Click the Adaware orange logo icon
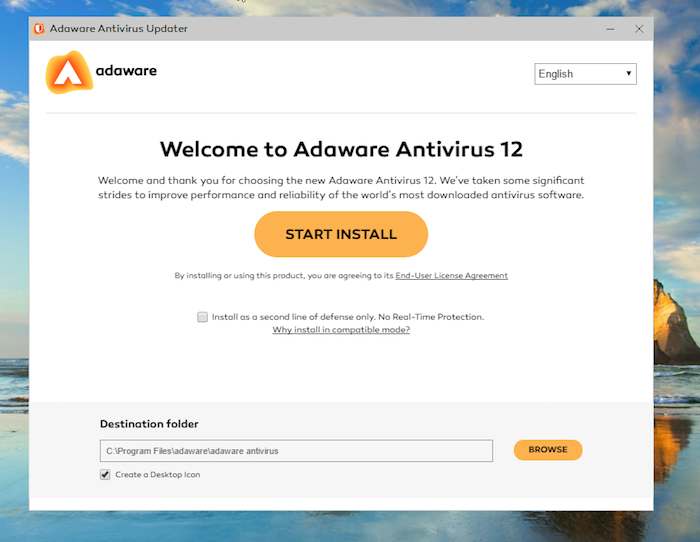700x542 pixels. (69, 72)
